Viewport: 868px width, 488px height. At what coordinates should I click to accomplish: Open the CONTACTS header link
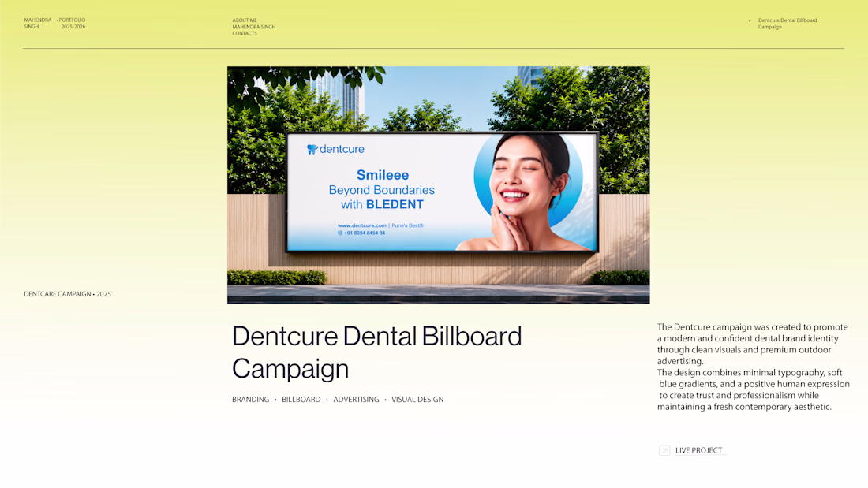click(x=245, y=34)
